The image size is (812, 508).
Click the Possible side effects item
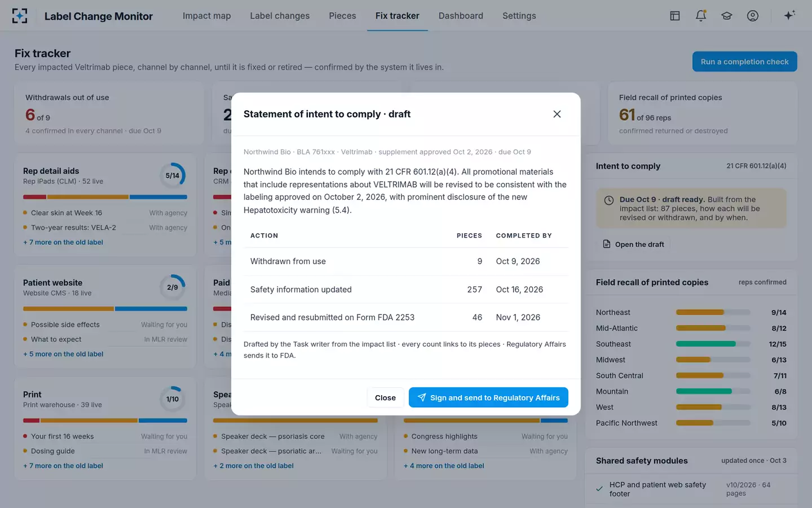(65, 325)
